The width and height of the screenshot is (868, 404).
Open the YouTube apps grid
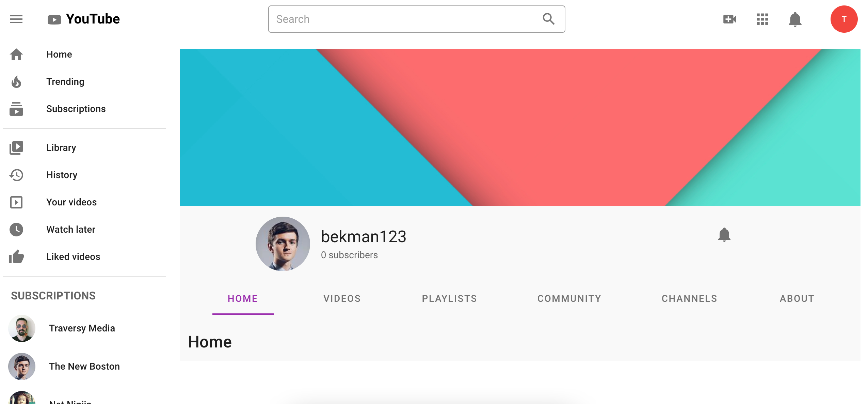point(762,19)
